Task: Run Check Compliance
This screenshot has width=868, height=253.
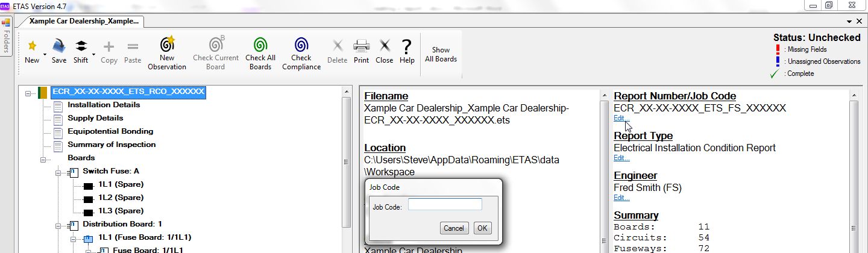Action: pos(301,53)
